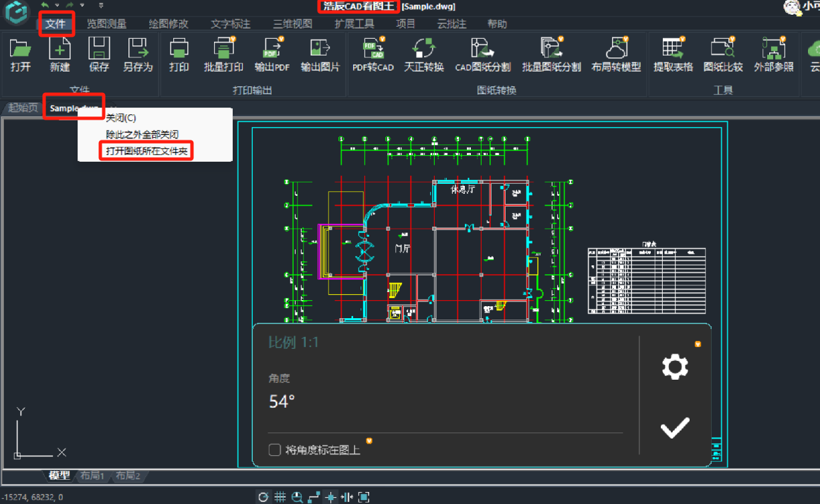820x504 pixels.
Task: Select the Sample.dwg document tab
Action: 74,108
